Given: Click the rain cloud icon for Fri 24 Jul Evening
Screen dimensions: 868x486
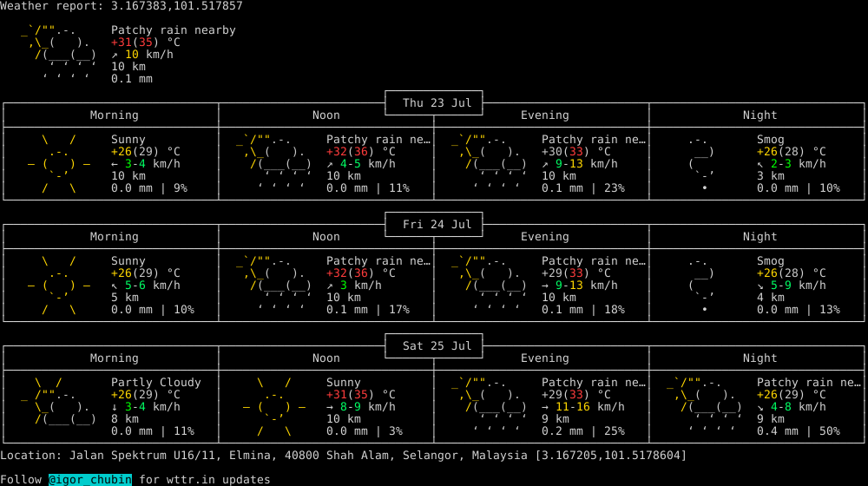Looking at the screenshot, I should click(490, 285).
